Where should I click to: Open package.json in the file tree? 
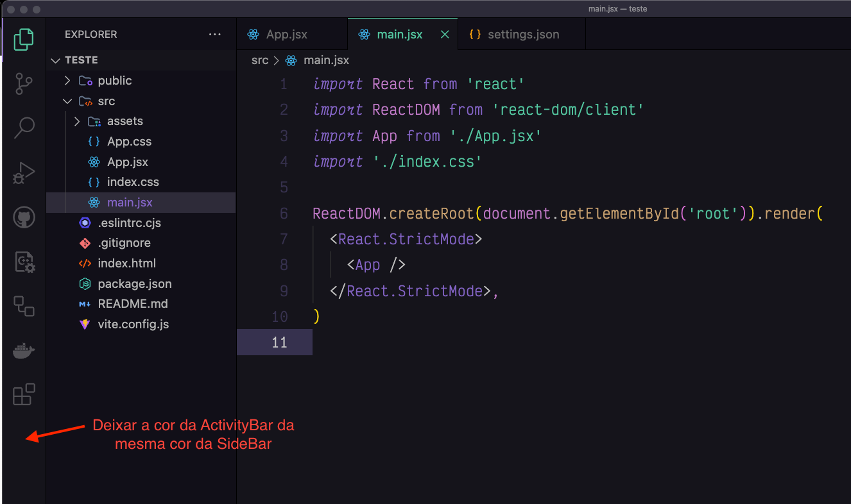click(134, 283)
